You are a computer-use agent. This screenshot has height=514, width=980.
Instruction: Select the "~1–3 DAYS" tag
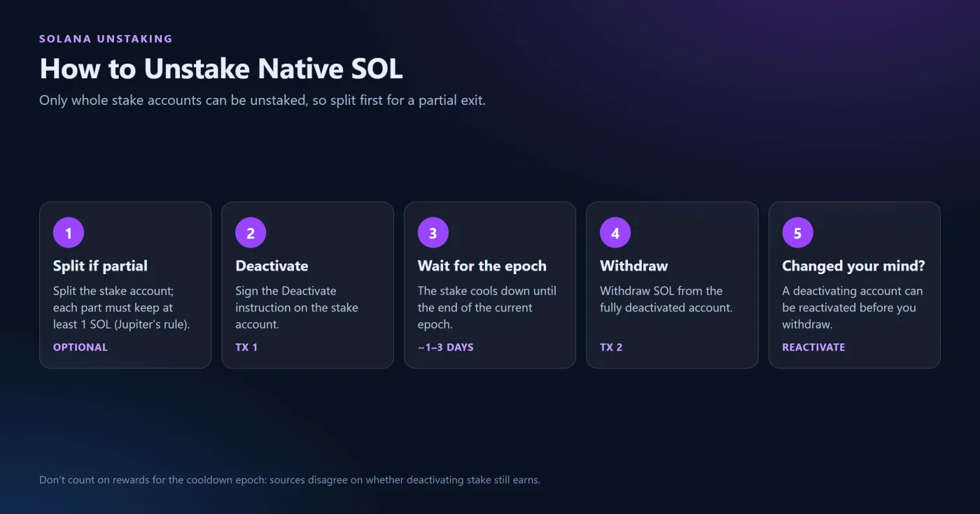pos(446,347)
